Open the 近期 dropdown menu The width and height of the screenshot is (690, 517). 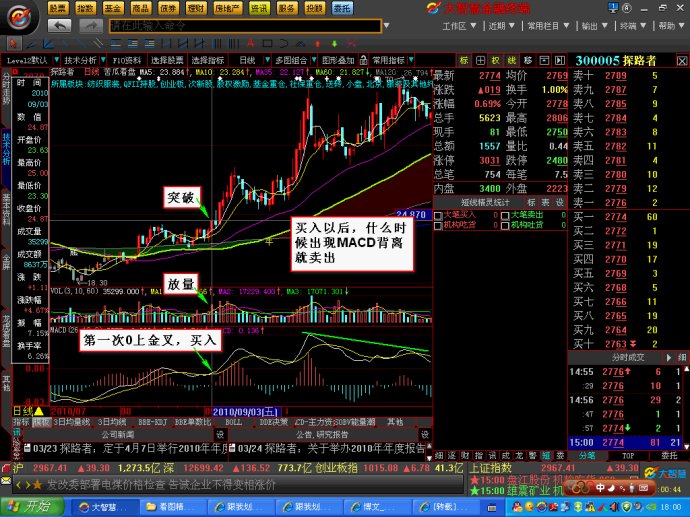tap(502, 26)
